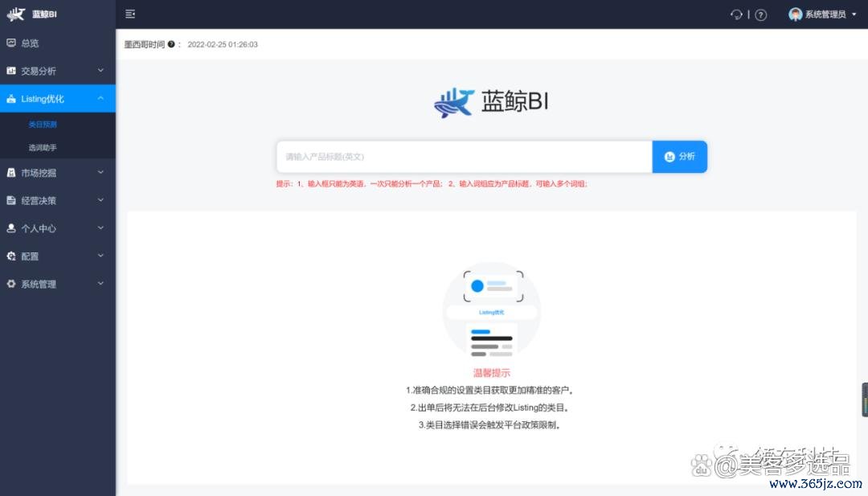
Task: Open the 系统管理员 account dropdown arrow
Action: (x=854, y=14)
